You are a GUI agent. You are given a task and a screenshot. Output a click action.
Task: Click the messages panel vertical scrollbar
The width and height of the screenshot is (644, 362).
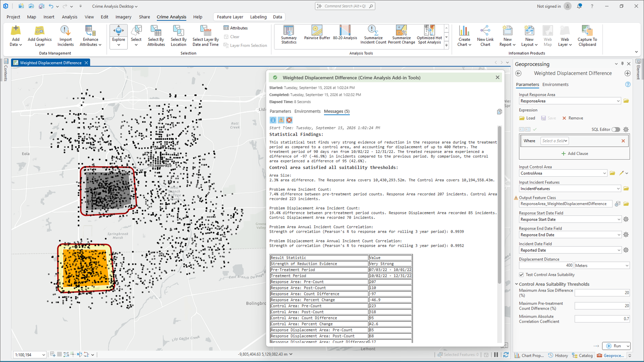[x=499, y=204]
